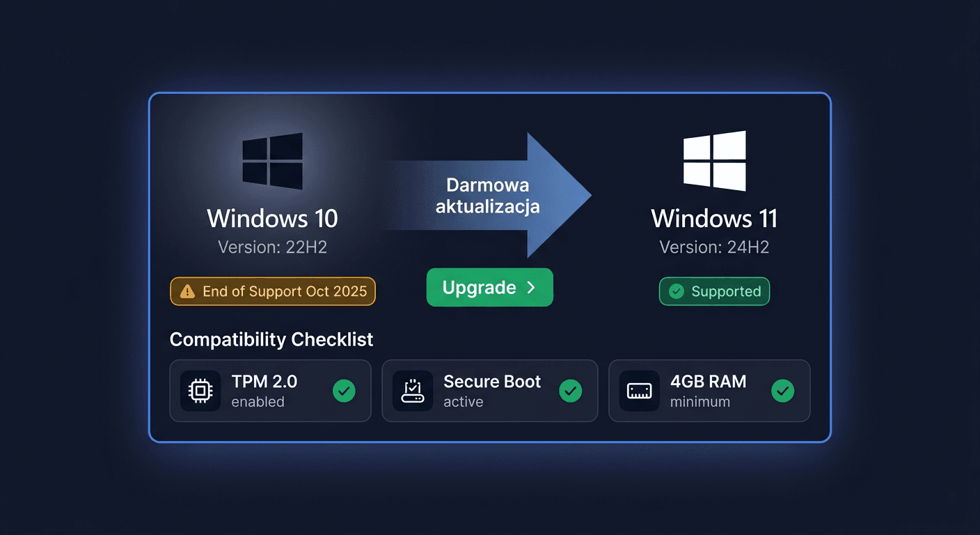Select the 4GB RAM memory icon
Image resolution: width=980 pixels, height=535 pixels.
pyautogui.click(x=639, y=391)
